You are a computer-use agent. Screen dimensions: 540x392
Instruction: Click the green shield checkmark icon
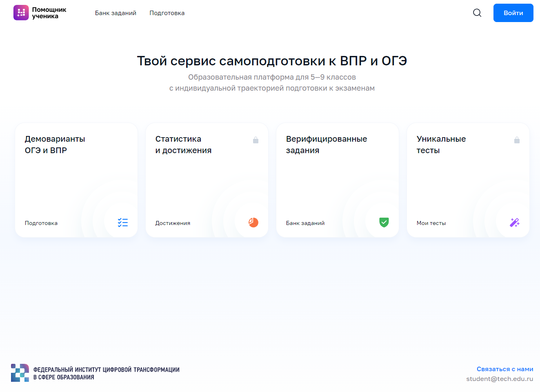383,223
